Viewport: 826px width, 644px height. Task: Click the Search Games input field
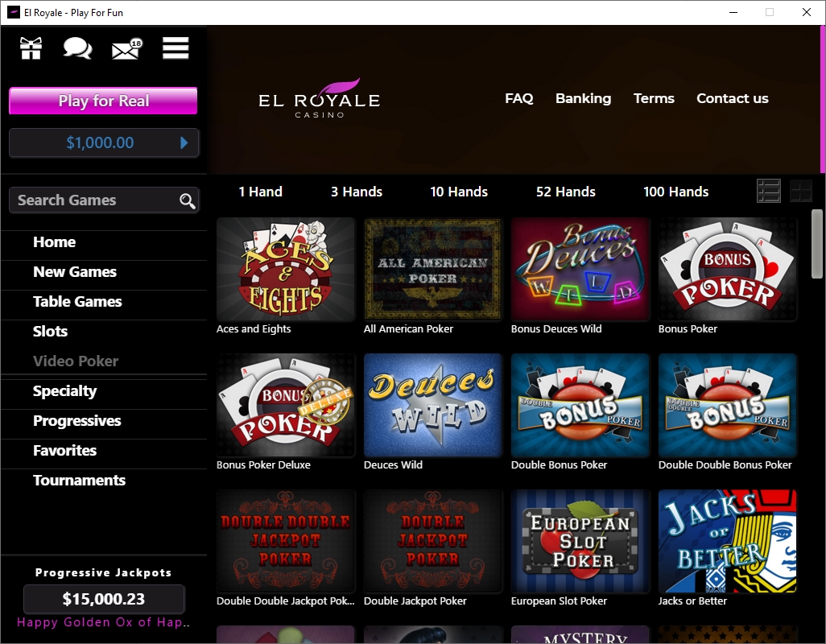click(105, 200)
